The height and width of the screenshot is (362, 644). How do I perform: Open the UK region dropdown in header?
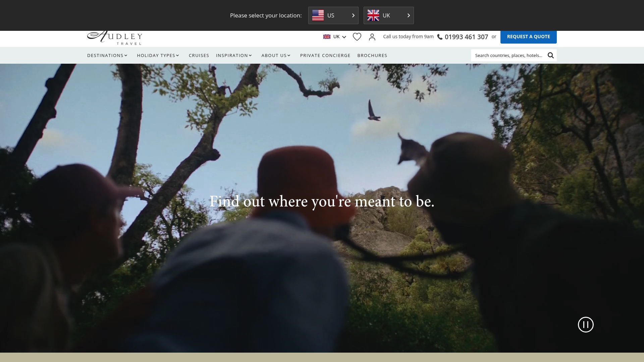tap(334, 37)
